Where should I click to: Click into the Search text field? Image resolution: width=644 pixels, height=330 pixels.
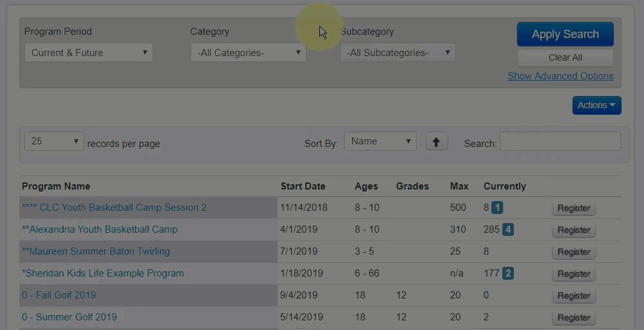[x=560, y=142]
